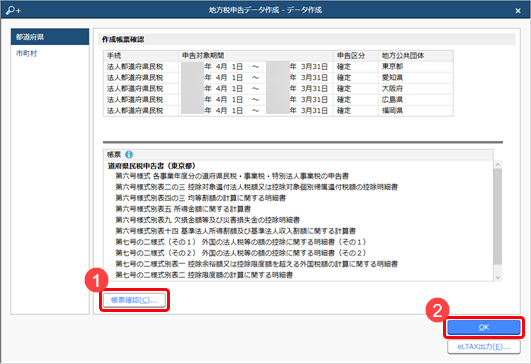Screen dimensions: 531x364
Task: Switch to the 市町村 tab
Action: click(50, 53)
